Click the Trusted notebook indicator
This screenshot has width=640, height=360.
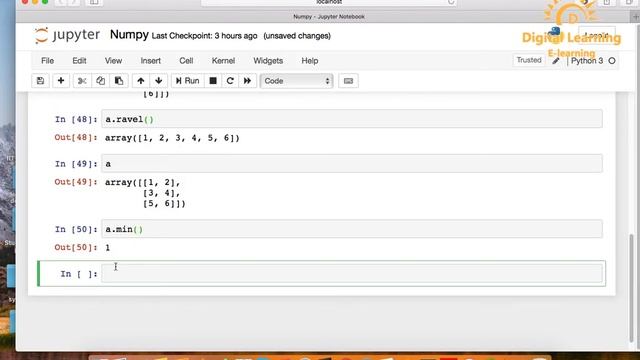point(529,60)
